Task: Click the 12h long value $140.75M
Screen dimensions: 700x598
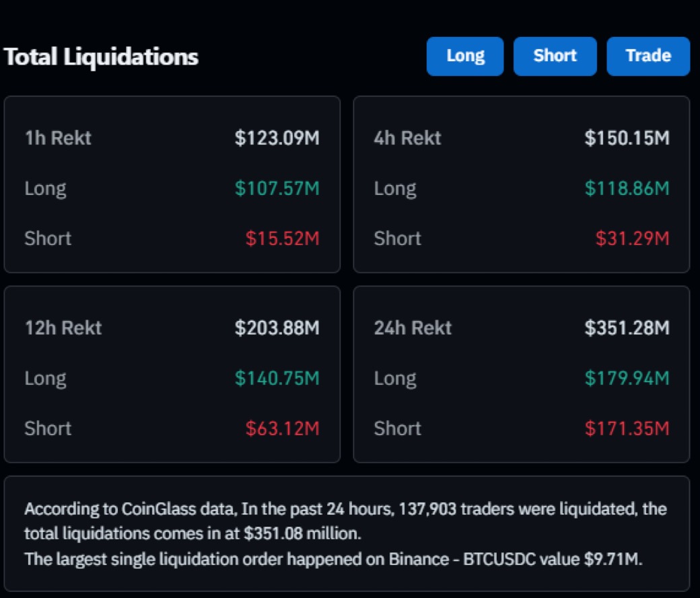Action: pos(277,378)
